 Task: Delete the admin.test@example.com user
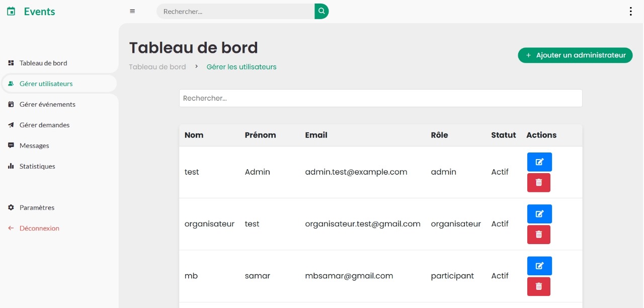point(539,183)
